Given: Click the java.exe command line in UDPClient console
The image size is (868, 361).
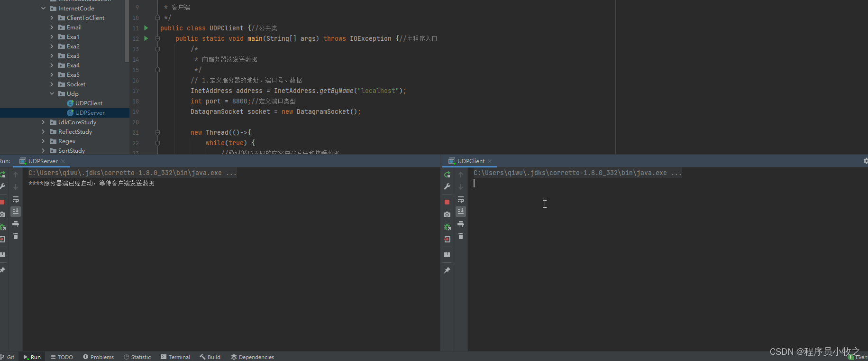Looking at the screenshot, I should pos(577,173).
